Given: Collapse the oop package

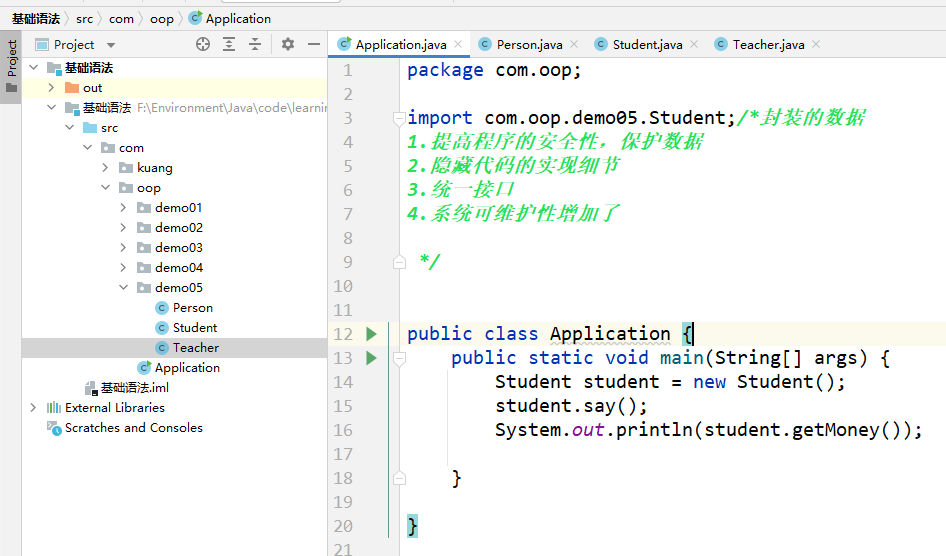Looking at the screenshot, I should pyautogui.click(x=106, y=188).
